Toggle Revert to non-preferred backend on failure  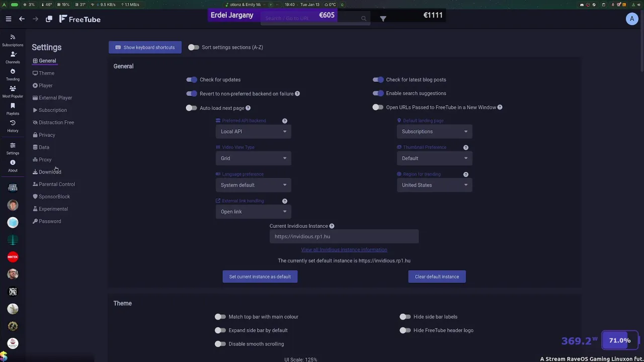[192, 94]
